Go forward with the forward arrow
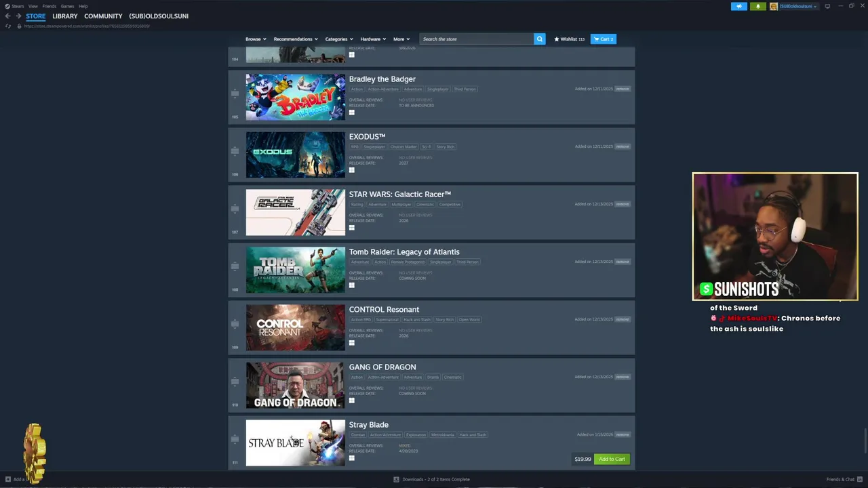868x488 pixels. [x=18, y=16]
